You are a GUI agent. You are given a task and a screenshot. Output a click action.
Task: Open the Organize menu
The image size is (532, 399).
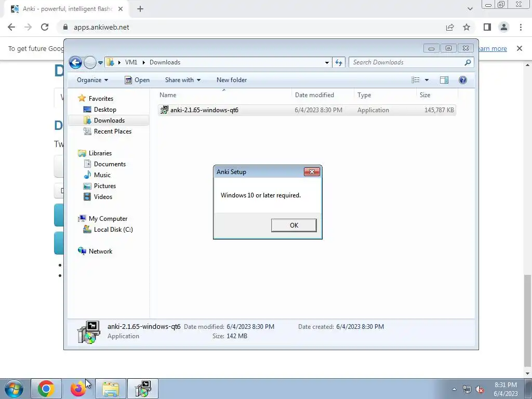pyautogui.click(x=92, y=80)
